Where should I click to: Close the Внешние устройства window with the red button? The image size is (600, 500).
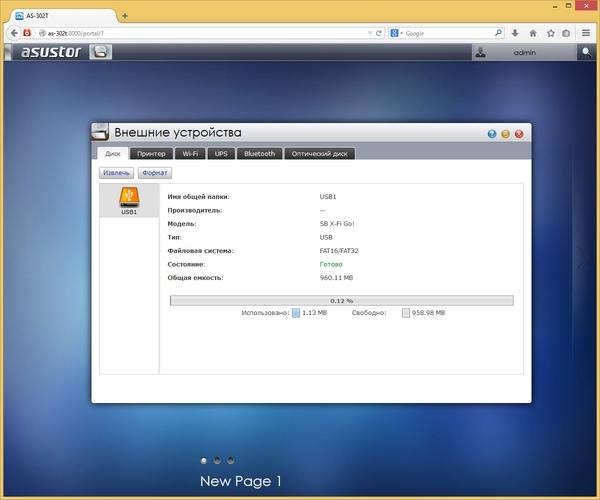point(519,134)
